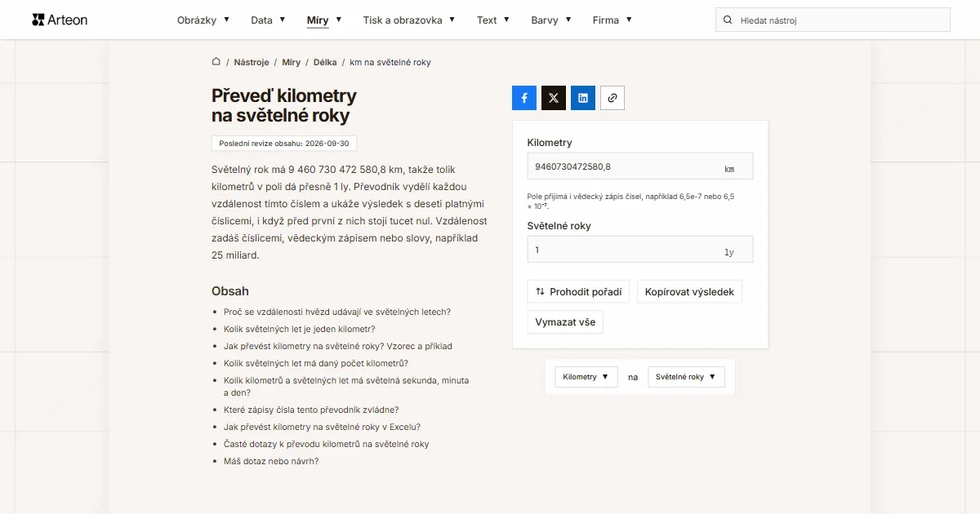Screen dimensions: 980x514
Task: Jump to 'Proč se vzdálenosti hvězd' section
Action: pos(337,312)
